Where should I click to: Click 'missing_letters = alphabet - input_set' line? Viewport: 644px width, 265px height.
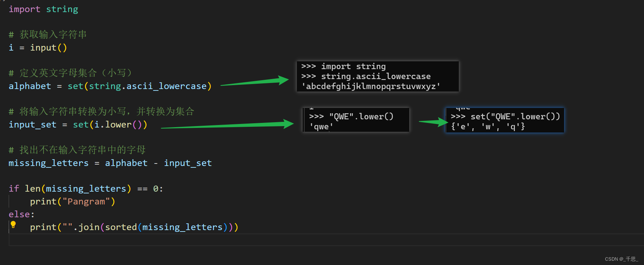tap(110, 163)
